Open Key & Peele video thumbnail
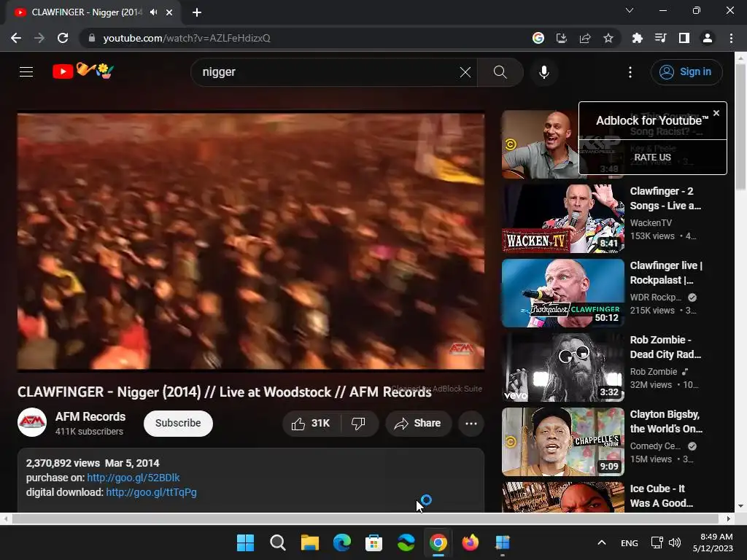747x560 pixels. (x=540, y=144)
